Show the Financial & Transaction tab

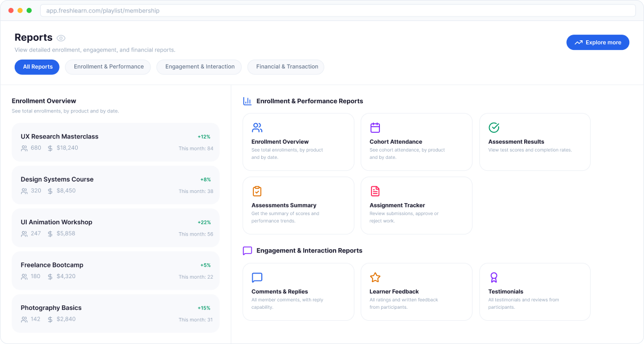[x=287, y=67]
